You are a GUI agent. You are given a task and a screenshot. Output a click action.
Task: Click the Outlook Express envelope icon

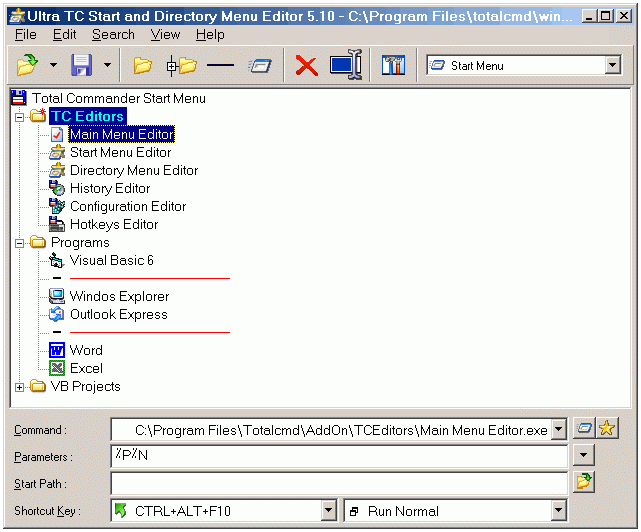coord(57,314)
